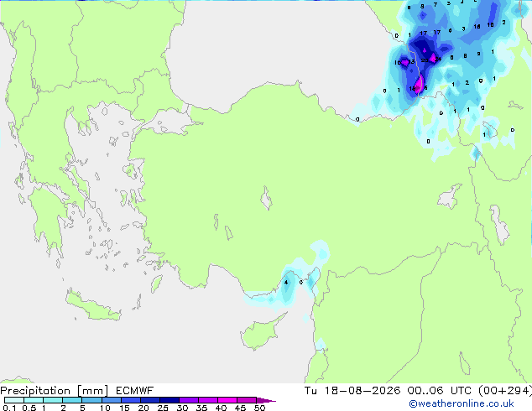Click the island of Crete on the map

click(x=92, y=306)
